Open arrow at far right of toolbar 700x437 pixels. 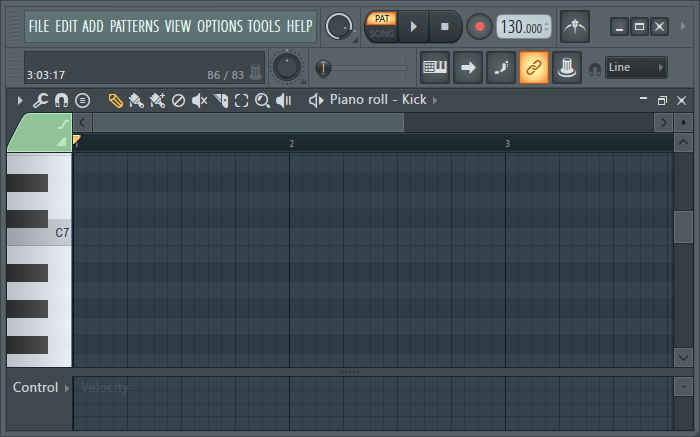[683, 26]
